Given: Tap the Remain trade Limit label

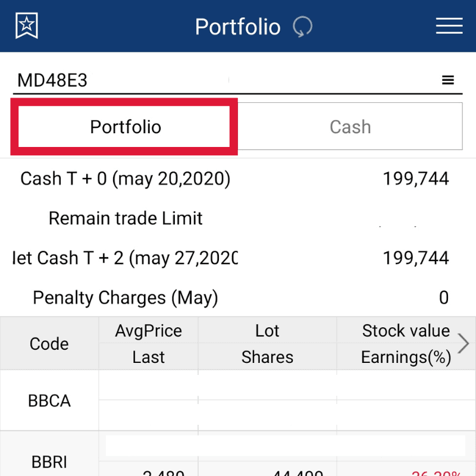Looking at the screenshot, I should 126,218.
